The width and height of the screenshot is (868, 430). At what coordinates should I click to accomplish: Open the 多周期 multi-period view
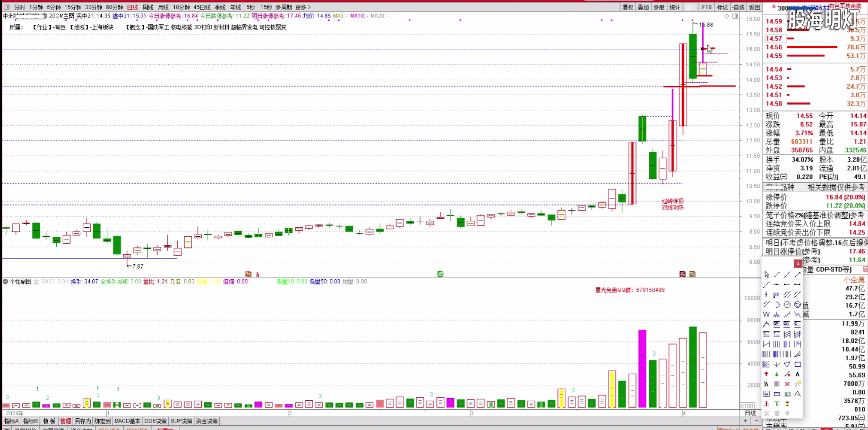coord(283,7)
